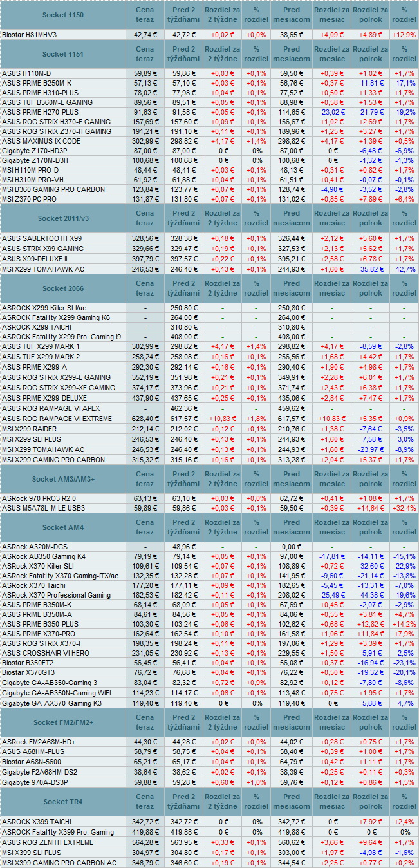Select 'MSI X399 GAMING PRO CARBON AC' name

(59, 863)
